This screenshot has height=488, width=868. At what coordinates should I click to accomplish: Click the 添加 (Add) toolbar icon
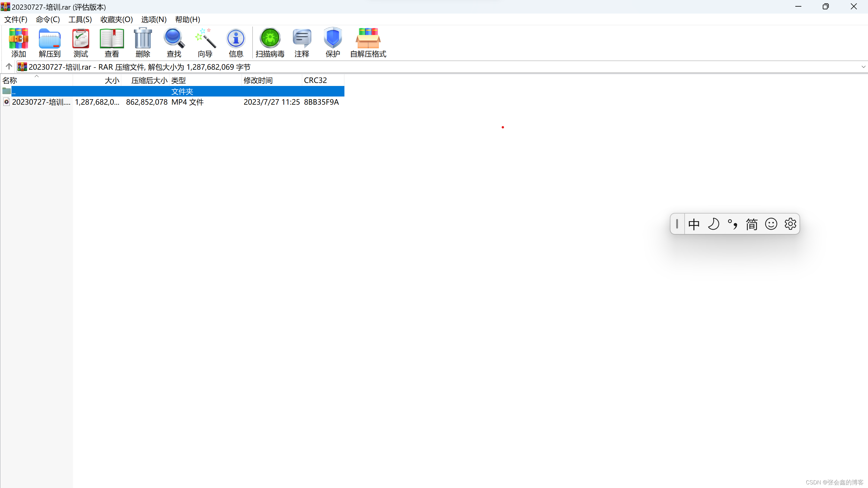[18, 43]
